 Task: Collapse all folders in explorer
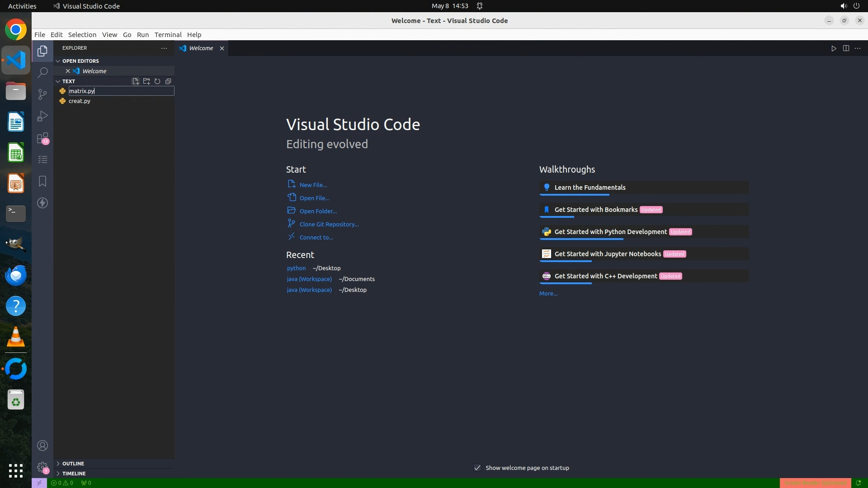168,81
